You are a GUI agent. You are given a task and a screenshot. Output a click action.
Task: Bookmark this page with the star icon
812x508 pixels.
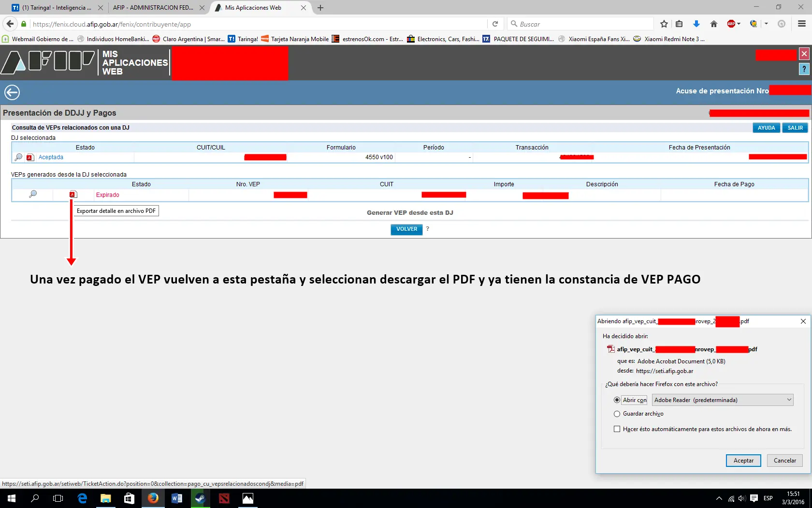click(664, 24)
